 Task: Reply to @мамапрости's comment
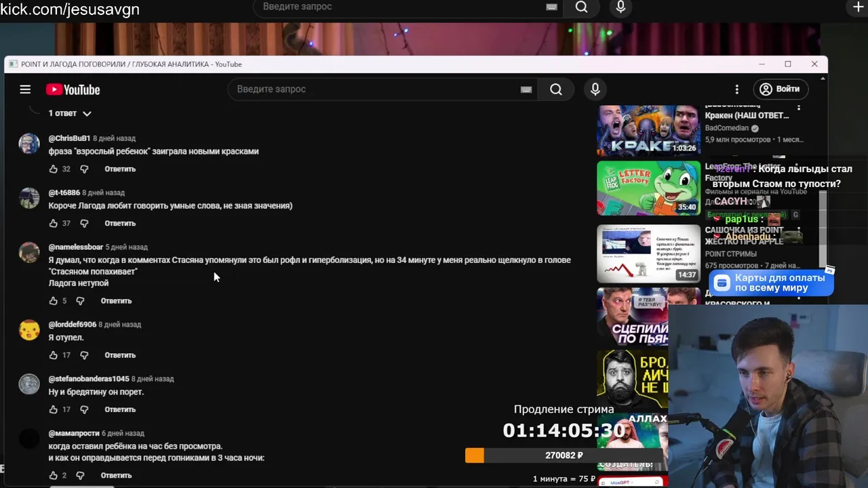(116, 475)
